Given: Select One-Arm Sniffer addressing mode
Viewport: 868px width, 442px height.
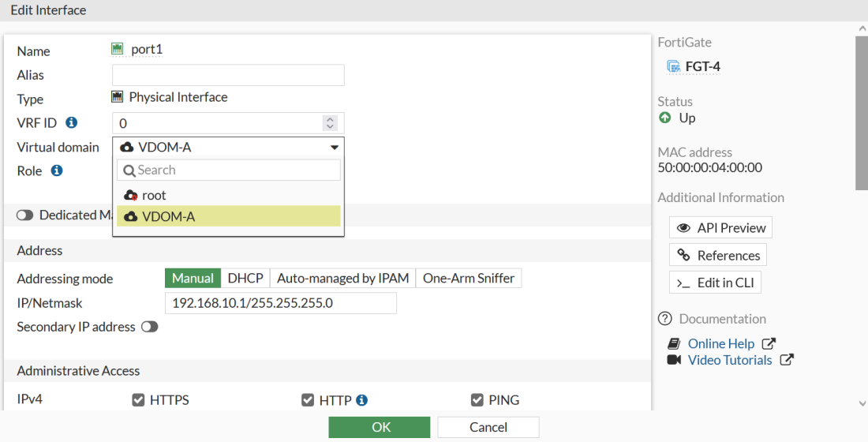Looking at the screenshot, I should 469,278.
